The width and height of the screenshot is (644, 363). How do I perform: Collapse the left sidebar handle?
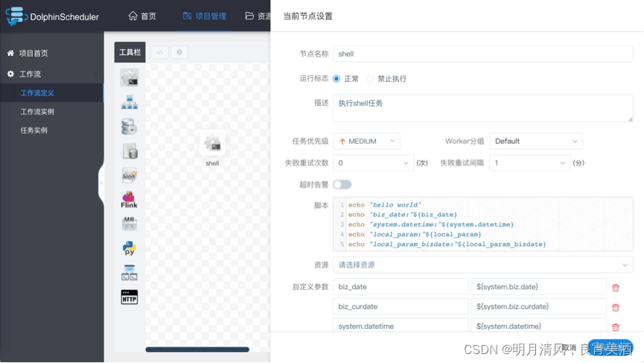101,183
